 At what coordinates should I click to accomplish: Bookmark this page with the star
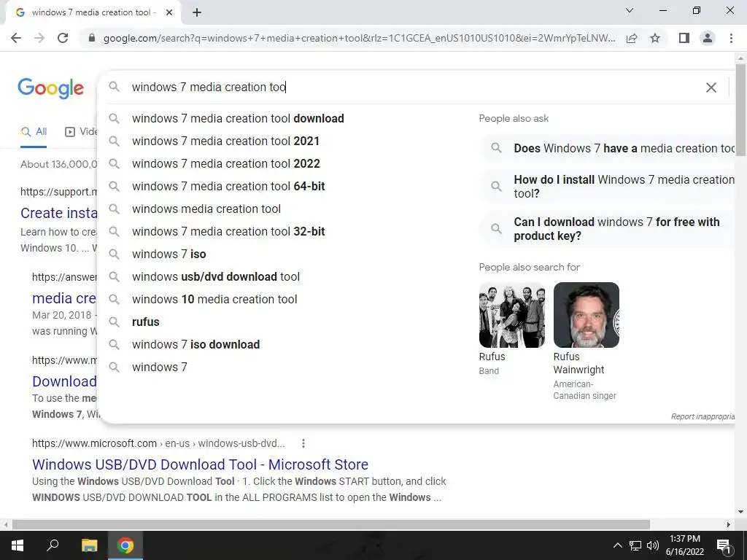(655, 38)
